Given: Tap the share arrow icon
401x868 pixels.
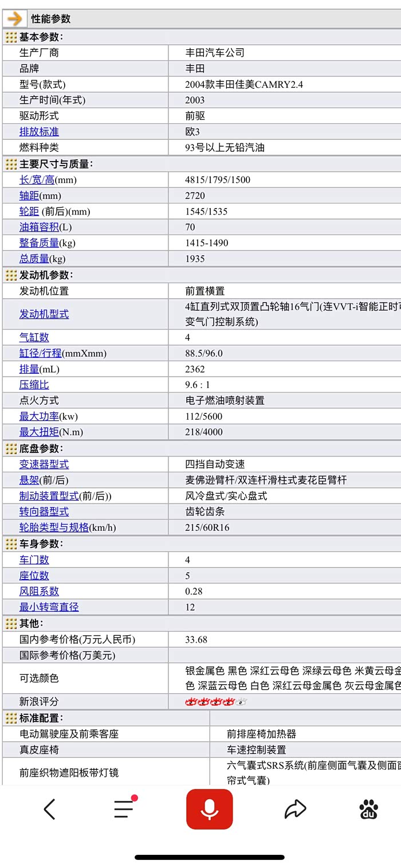Looking at the screenshot, I should [x=295, y=809].
